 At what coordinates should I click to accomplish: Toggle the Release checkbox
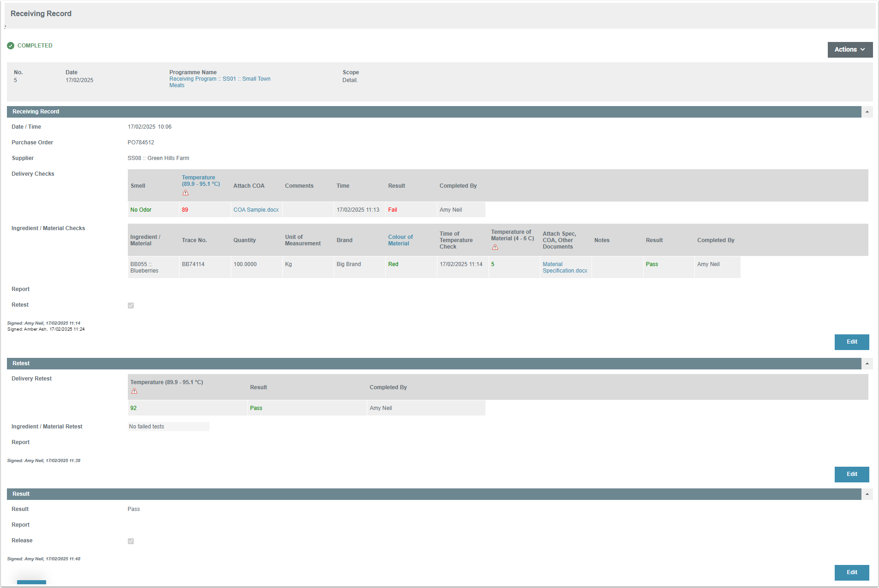coord(131,541)
